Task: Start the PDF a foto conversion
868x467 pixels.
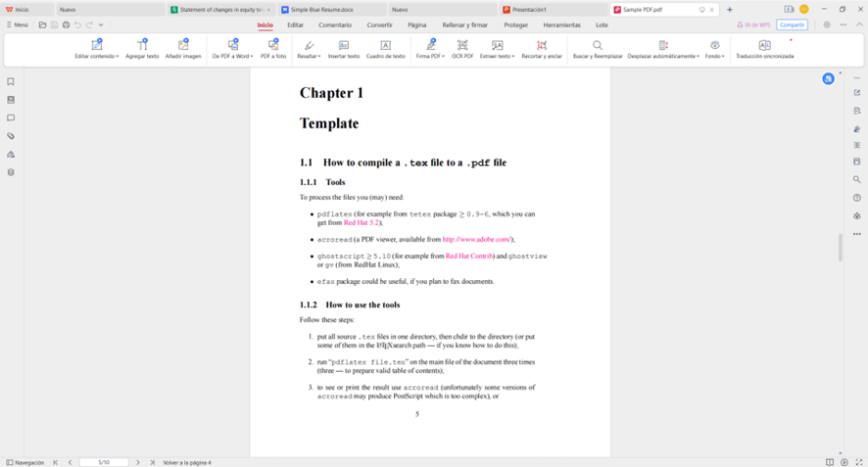Action: tap(273, 49)
